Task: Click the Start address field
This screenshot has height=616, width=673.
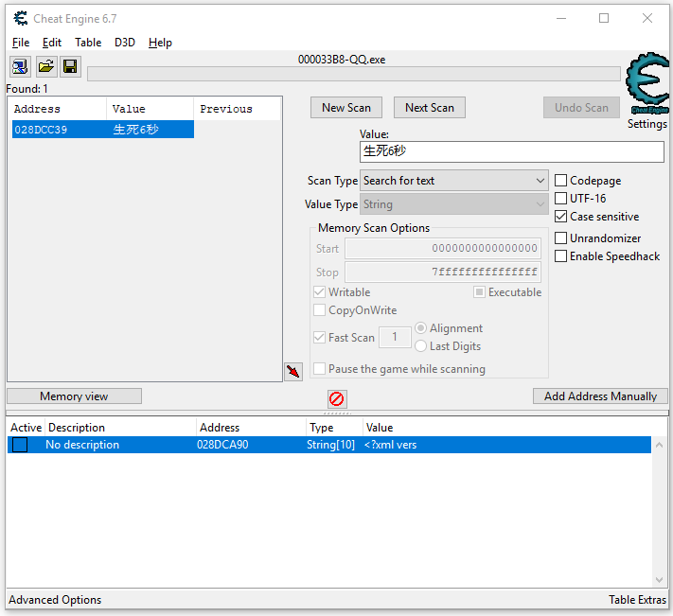Action: pos(443,248)
